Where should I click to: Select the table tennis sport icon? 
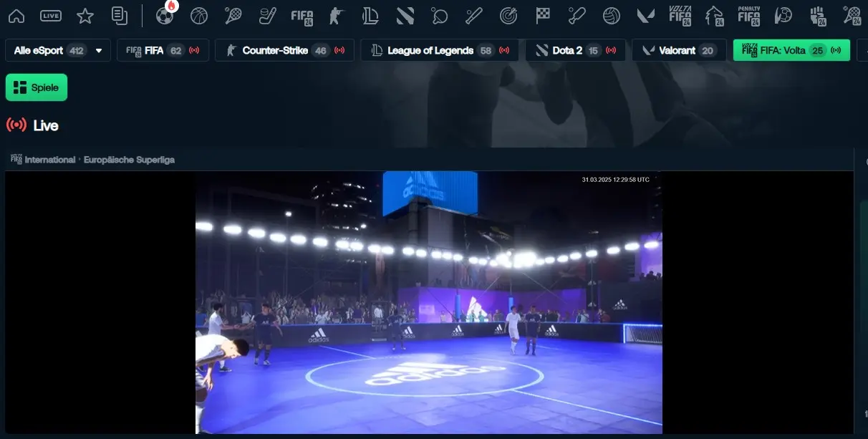pyautogui.click(x=440, y=15)
